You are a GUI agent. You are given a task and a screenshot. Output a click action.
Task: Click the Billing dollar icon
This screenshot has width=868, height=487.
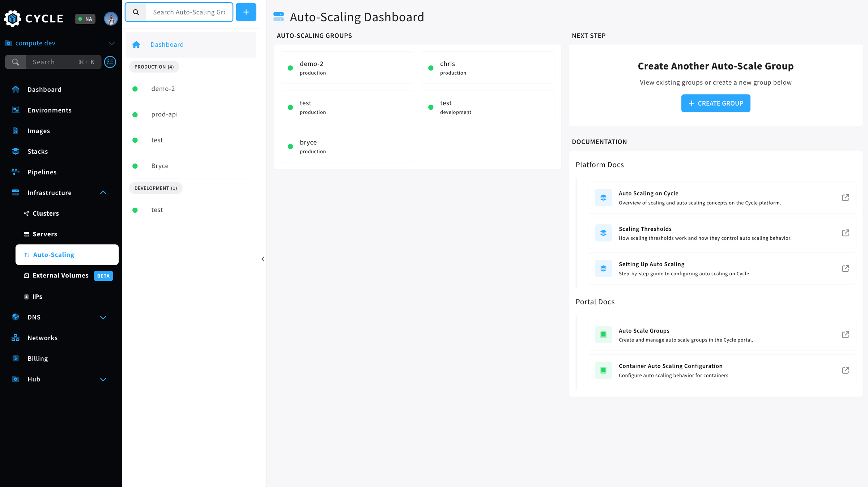coord(16,358)
